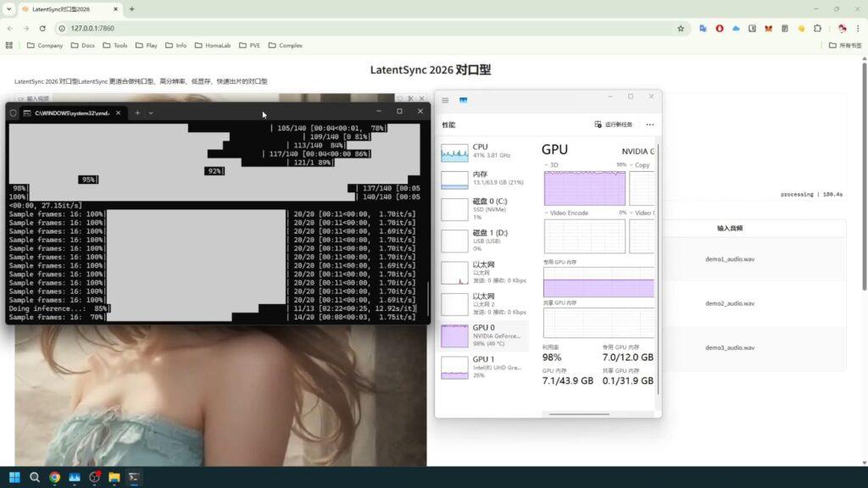Open the Task Manager hamburger navigation menu
The height and width of the screenshot is (488, 868).
(x=445, y=100)
